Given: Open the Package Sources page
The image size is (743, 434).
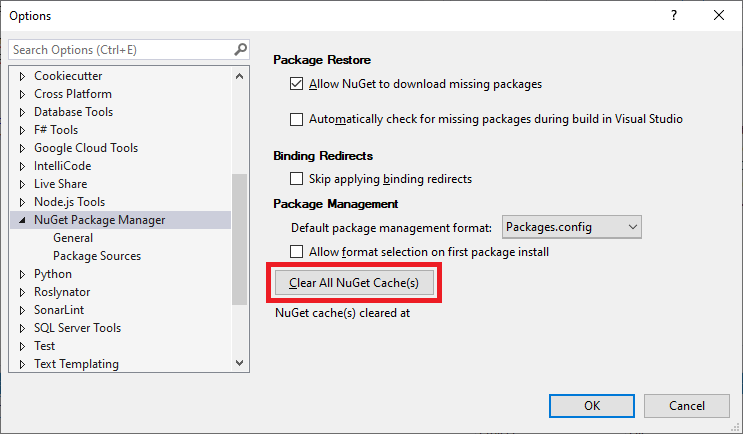Looking at the screenshot, I should click(x=97, y=256).
